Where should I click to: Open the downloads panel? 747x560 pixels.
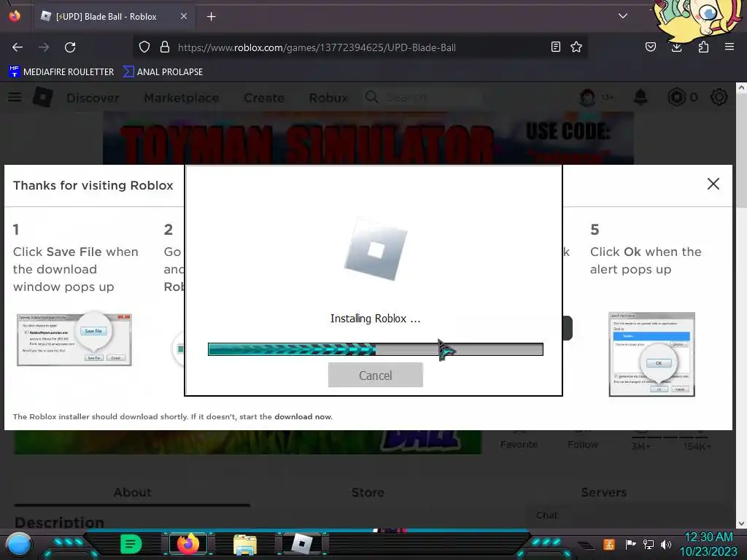click(676, 47)
